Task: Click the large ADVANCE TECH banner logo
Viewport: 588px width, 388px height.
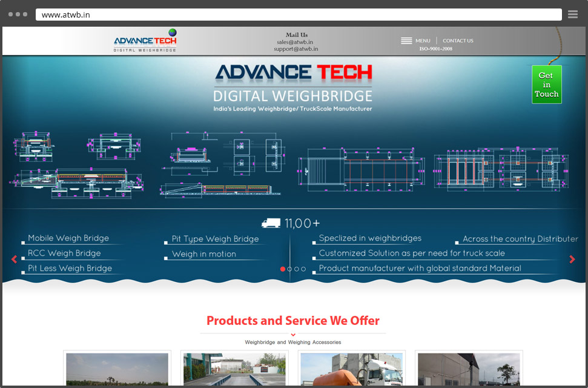Action: tap(294, 73)
